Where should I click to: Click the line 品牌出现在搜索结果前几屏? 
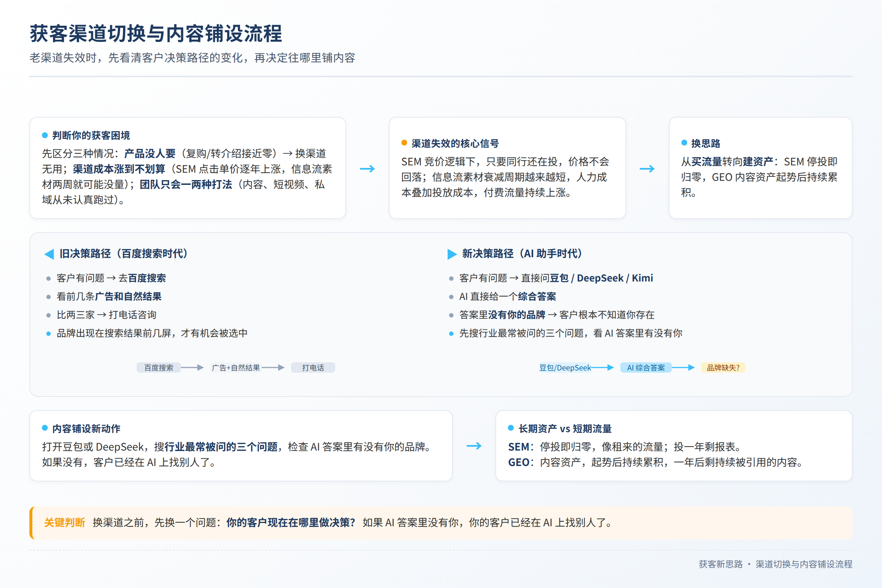pos(152,333)
